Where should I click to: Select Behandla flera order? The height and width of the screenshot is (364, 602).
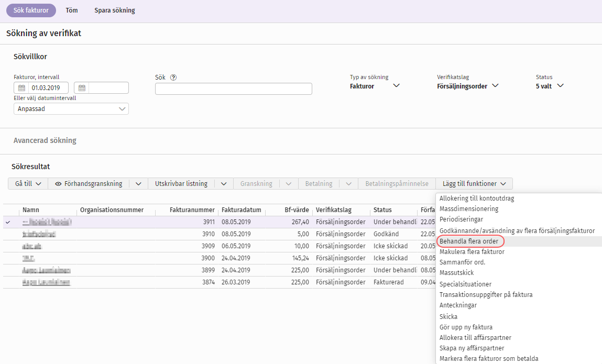[469, 241]
